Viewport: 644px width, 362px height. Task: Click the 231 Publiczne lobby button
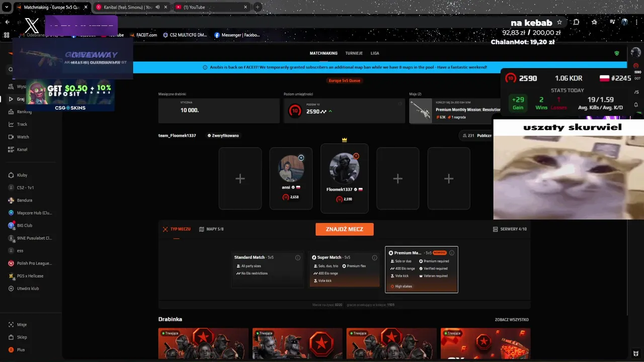(x=477, y=136)
